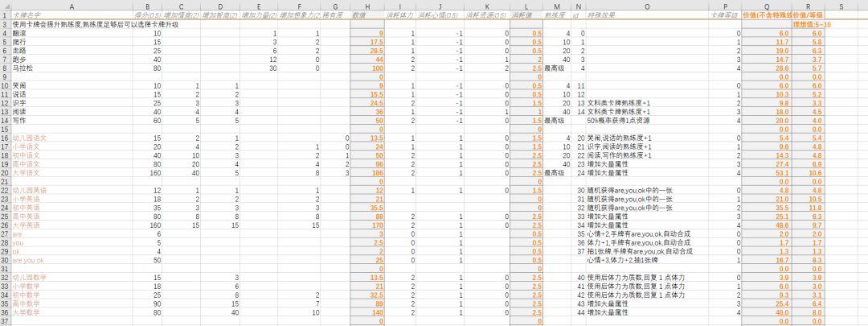Click the 消耗值 header cell
868x326 pixels.
pos(526,15)
